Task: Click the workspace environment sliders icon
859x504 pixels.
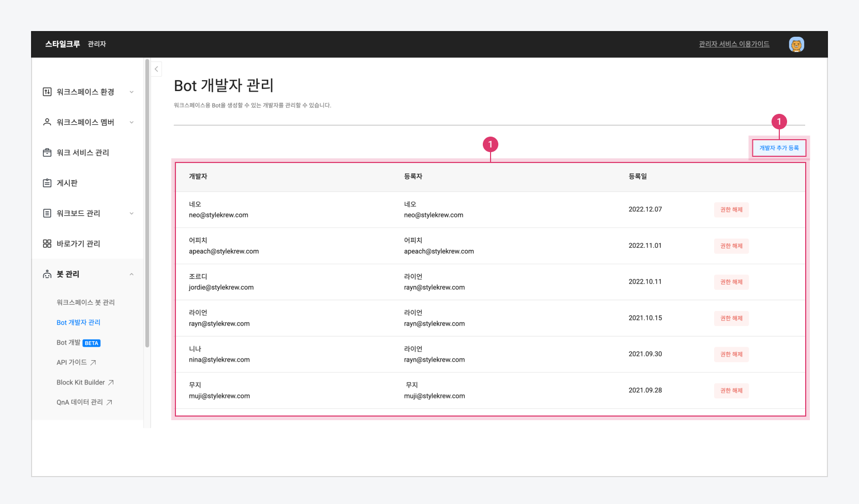Action: pos(47,92)
